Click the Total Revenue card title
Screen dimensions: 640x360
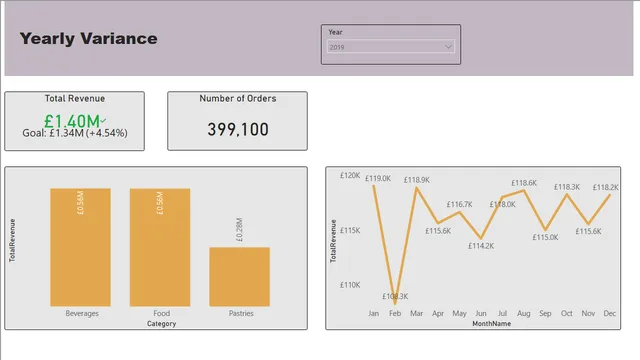(75, 98)
